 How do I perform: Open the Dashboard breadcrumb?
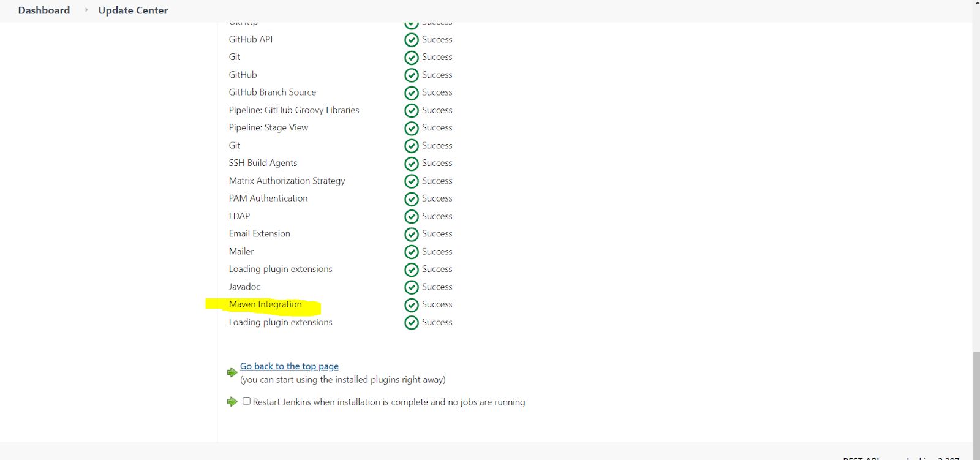44,10
